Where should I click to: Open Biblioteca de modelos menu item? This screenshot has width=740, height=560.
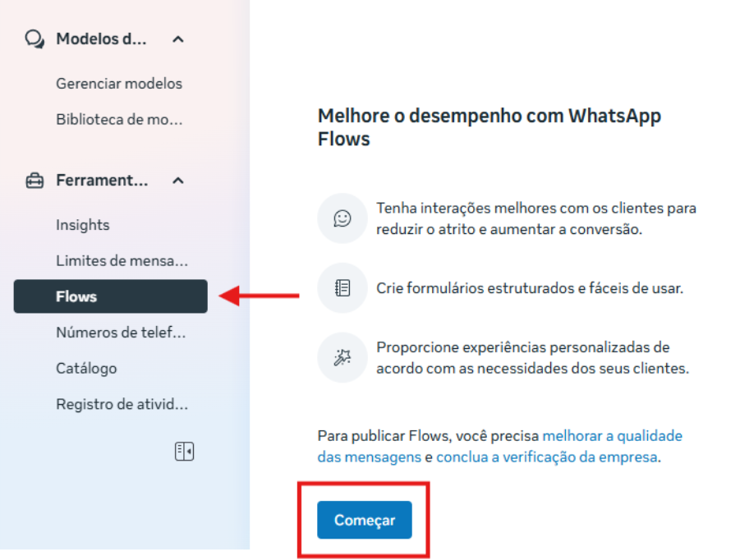pos(119,119)
